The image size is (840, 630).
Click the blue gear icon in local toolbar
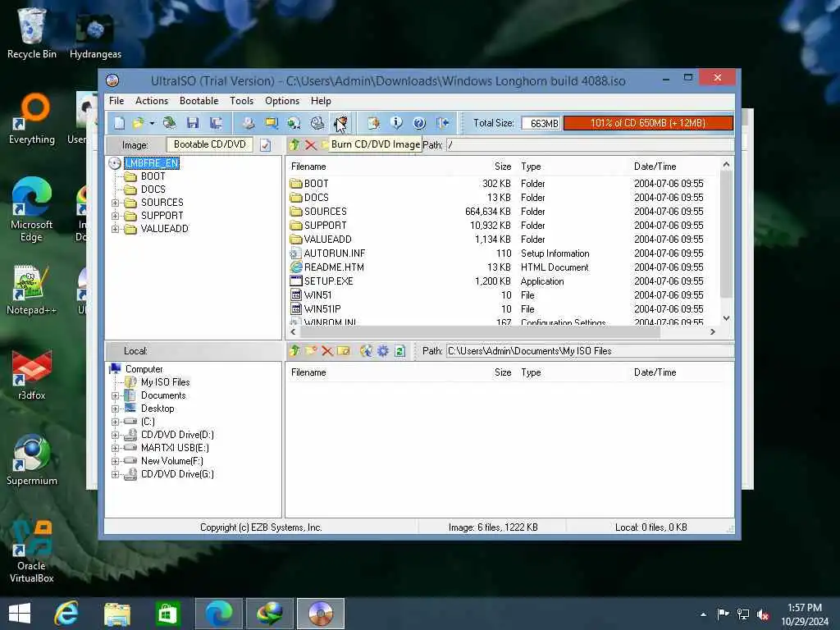point(382,351)
